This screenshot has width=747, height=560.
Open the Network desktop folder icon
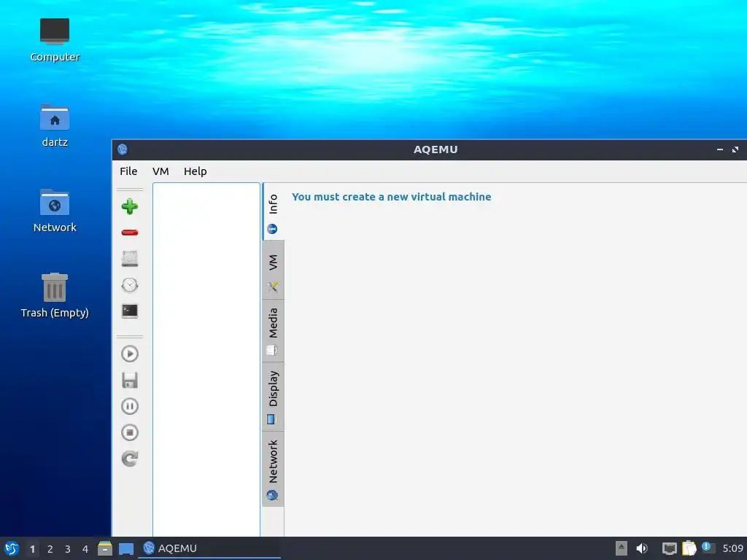(55, 211)
